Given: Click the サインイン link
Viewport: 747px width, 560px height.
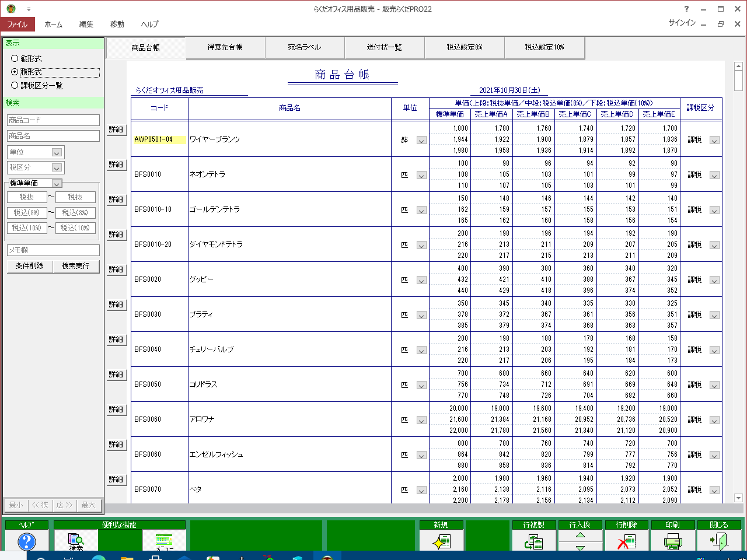Looking at the screenshot, I should click(x=682, y=23).
